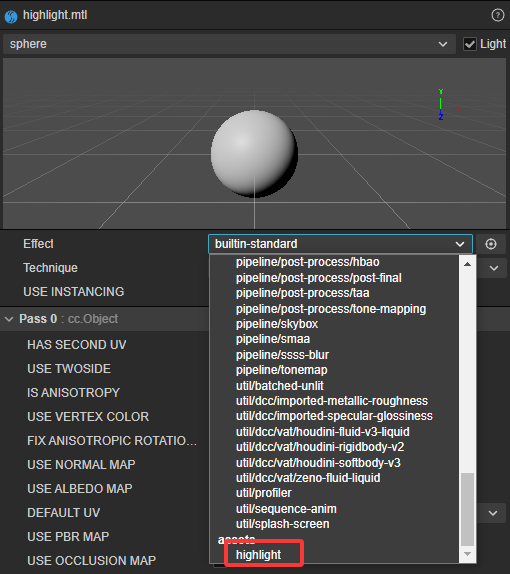This screenshot has width=510, height=574.
Task: Select pipeline/post-process/hbao effect
Action: point(308,262)
